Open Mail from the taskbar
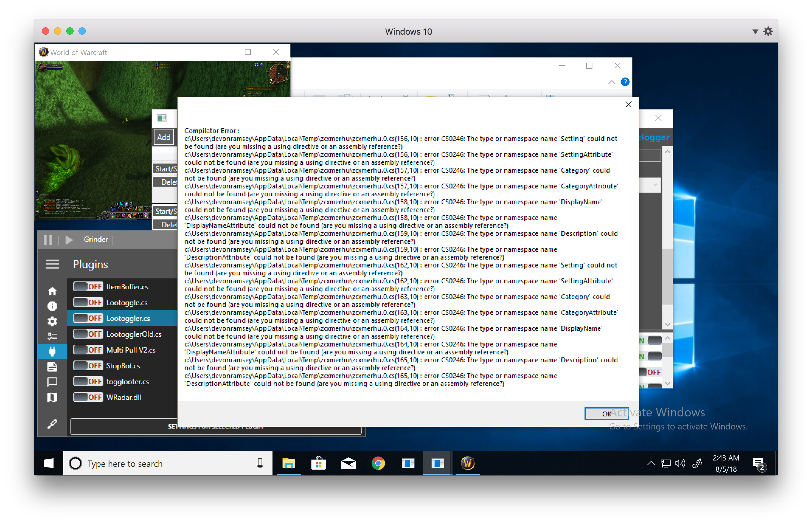The width and height of the screenshot is (812, 524). pos(348,464)
